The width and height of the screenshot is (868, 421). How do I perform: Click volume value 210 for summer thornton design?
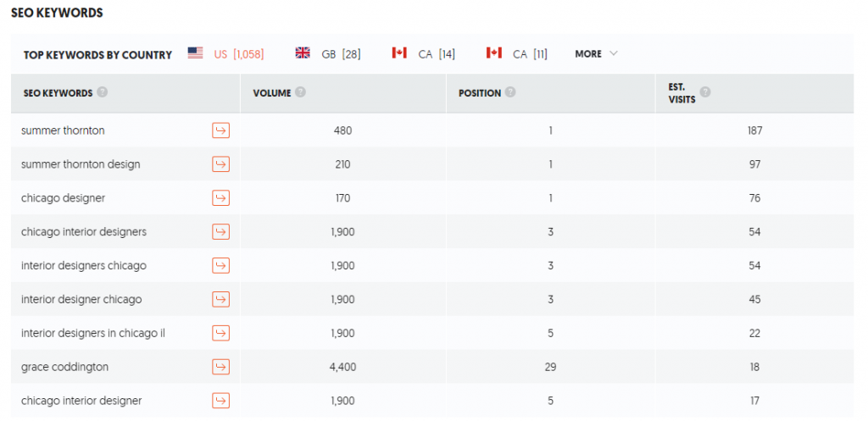click(x=342, y=165)
